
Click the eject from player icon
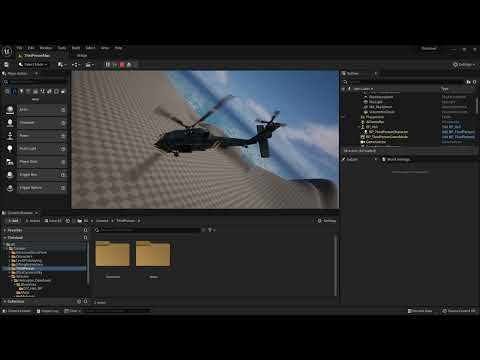129,65
